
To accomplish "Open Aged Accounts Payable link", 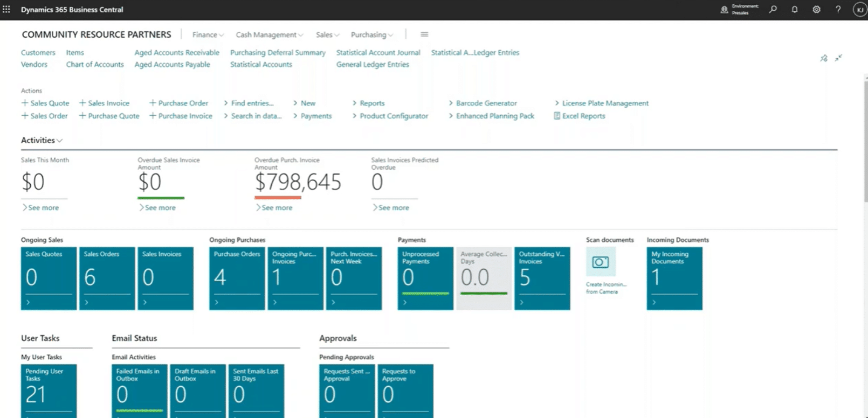I will (173, 64).
